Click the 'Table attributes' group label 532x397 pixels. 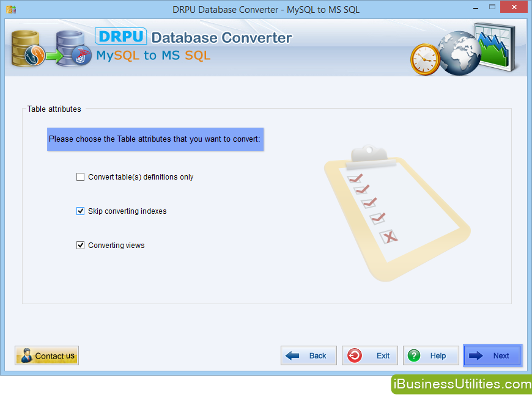(54, 109)
